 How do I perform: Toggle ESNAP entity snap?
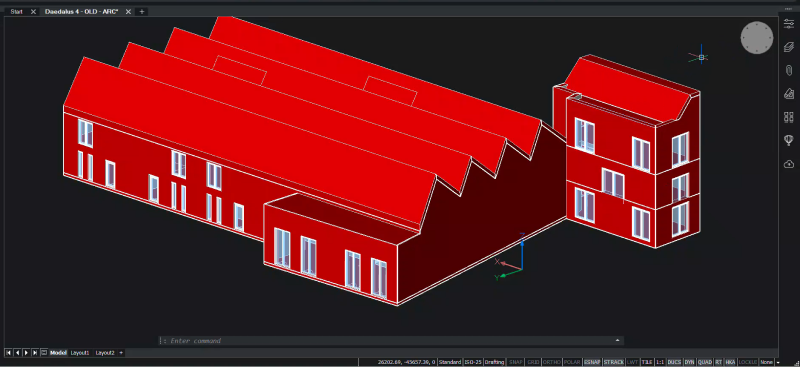(x=592, y=362)
